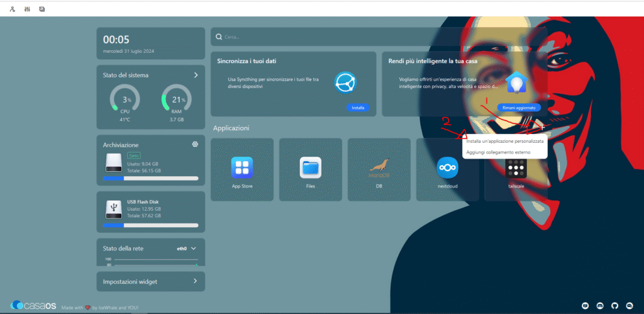Click the Rimani aggiornato button
Screen dimensions: 644x314
point(519,107)
